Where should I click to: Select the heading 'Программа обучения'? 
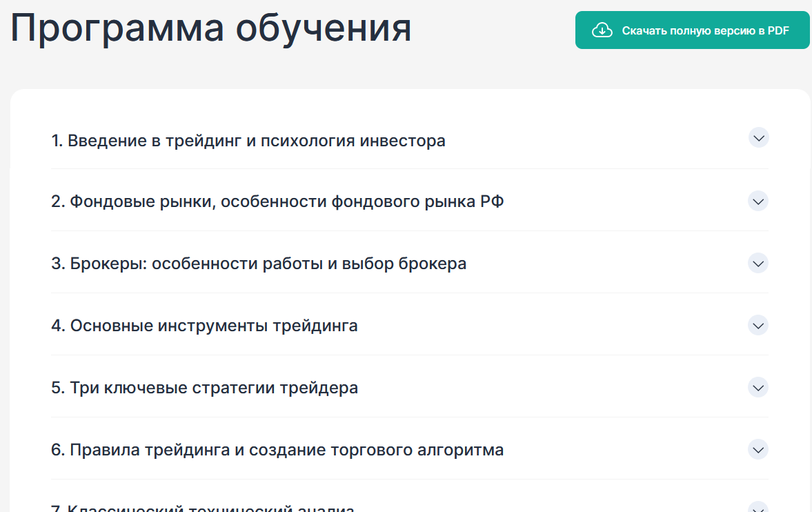(211, 28)
